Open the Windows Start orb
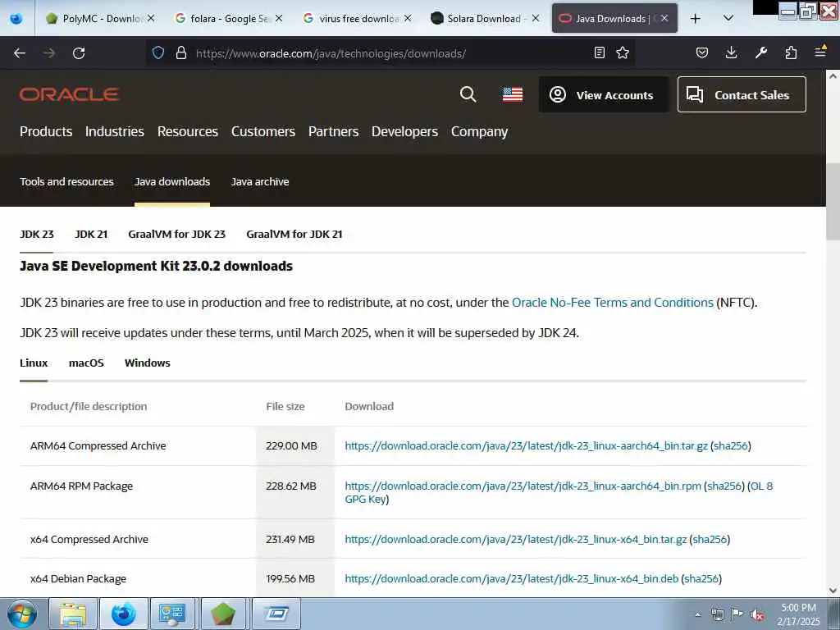840x630 pixels. [22, 614]
